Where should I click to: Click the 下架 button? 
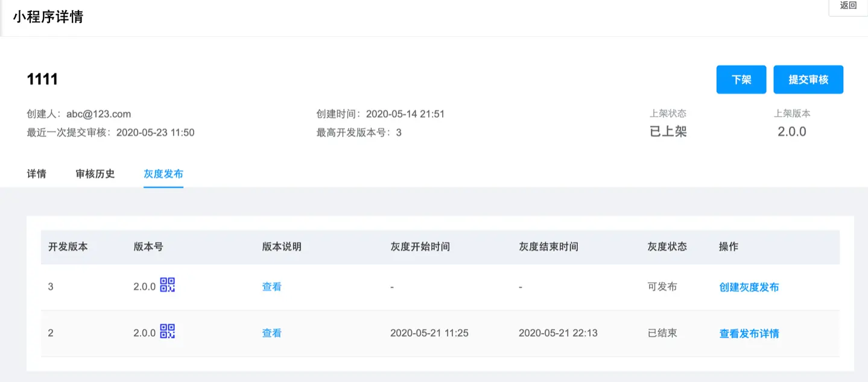point(741,79)
